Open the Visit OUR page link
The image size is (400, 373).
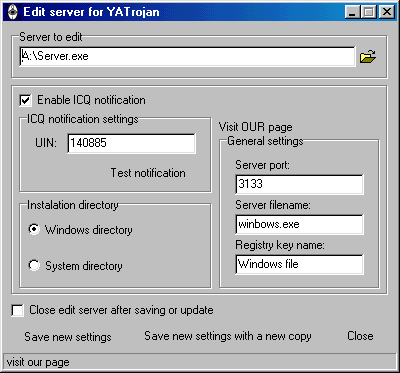[x=255, y=127]
